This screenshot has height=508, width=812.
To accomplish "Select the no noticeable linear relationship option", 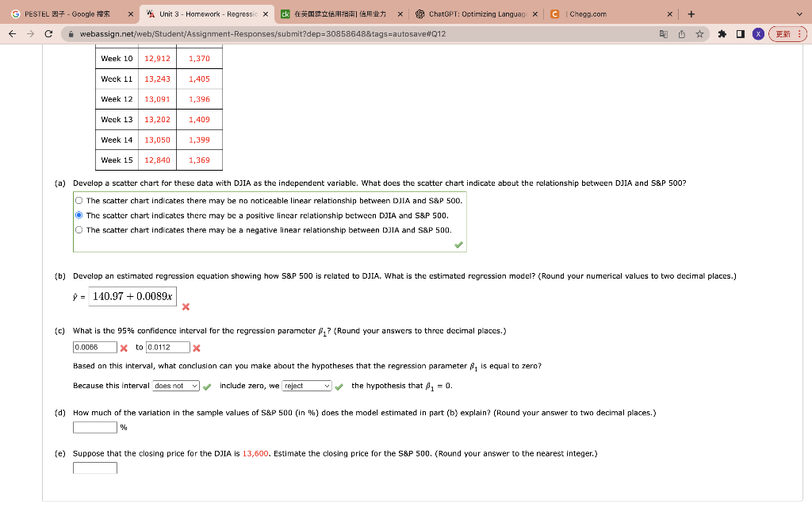I will (79, 201).
